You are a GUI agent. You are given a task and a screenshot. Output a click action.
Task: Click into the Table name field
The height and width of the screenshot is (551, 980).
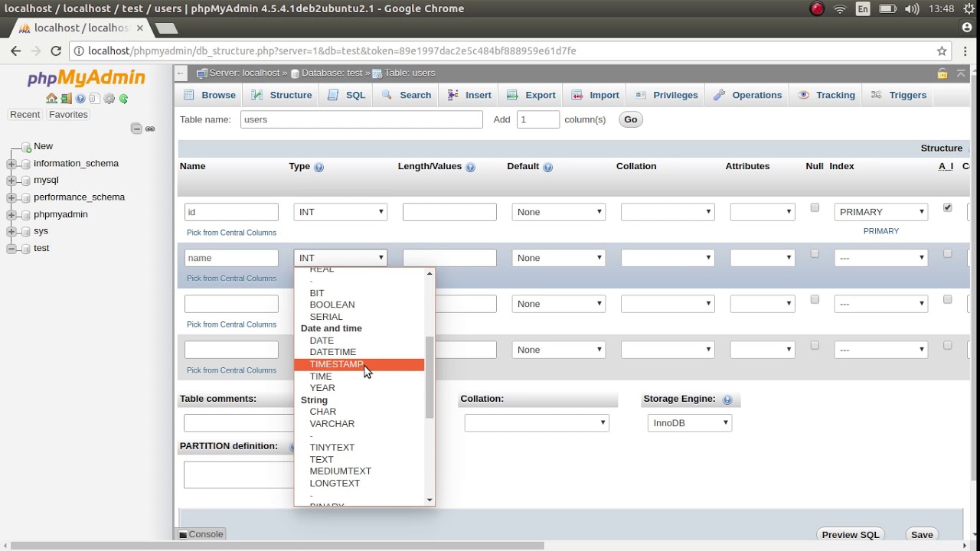pos(361,119)
